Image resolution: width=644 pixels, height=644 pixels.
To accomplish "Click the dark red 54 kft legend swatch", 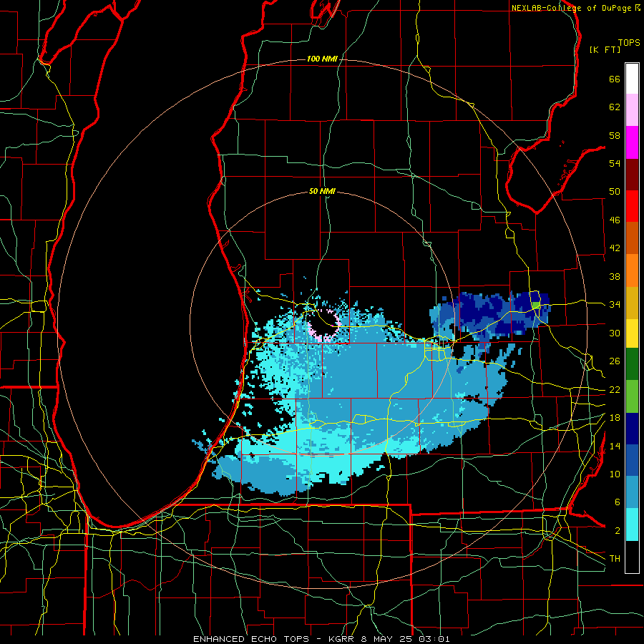I will coord(632,174).
